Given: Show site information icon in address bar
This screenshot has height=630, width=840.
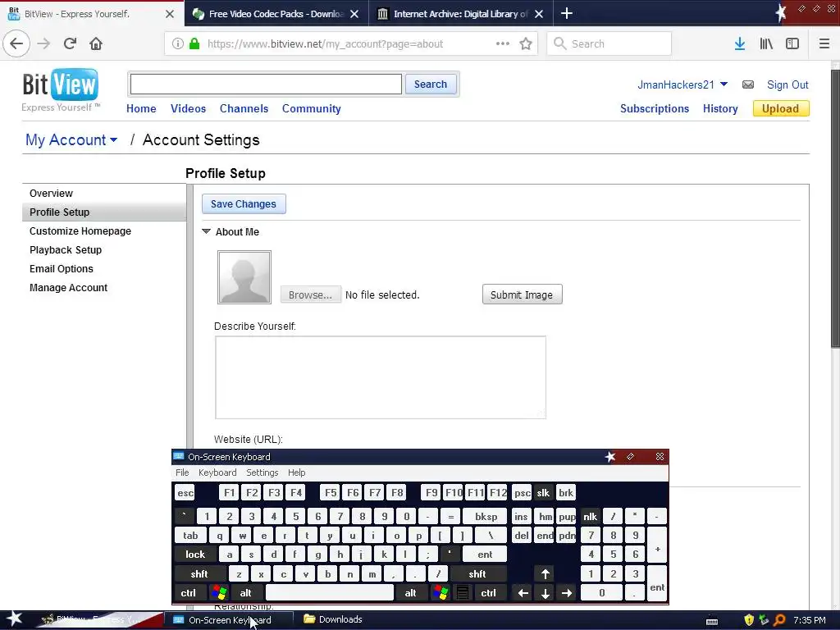Looking at the screenshot, I should pyautogui.click(x=177, y=44).
